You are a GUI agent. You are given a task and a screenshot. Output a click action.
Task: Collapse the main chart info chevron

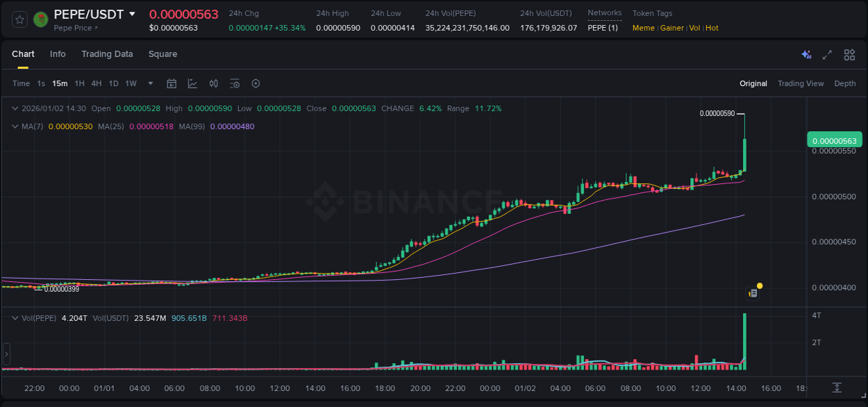pos(14,108)
